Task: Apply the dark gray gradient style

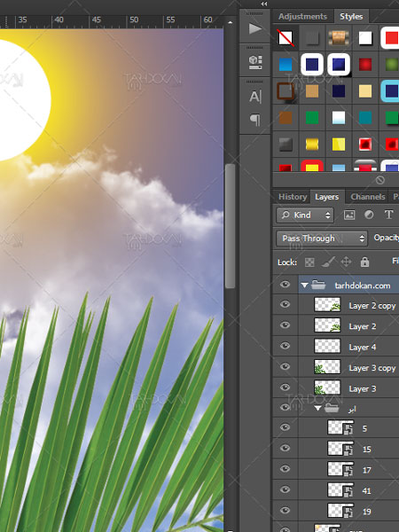Action: coord(286,145)
